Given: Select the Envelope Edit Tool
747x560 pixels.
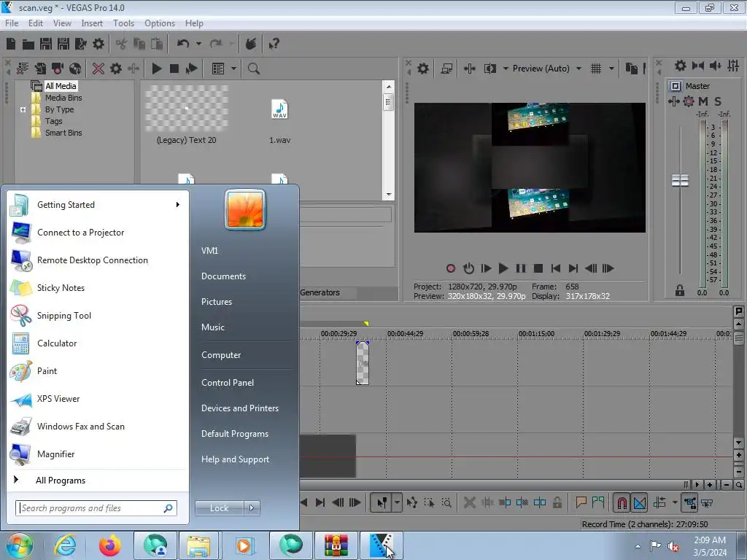Looking at the screenshot, I should coord(412,502).
